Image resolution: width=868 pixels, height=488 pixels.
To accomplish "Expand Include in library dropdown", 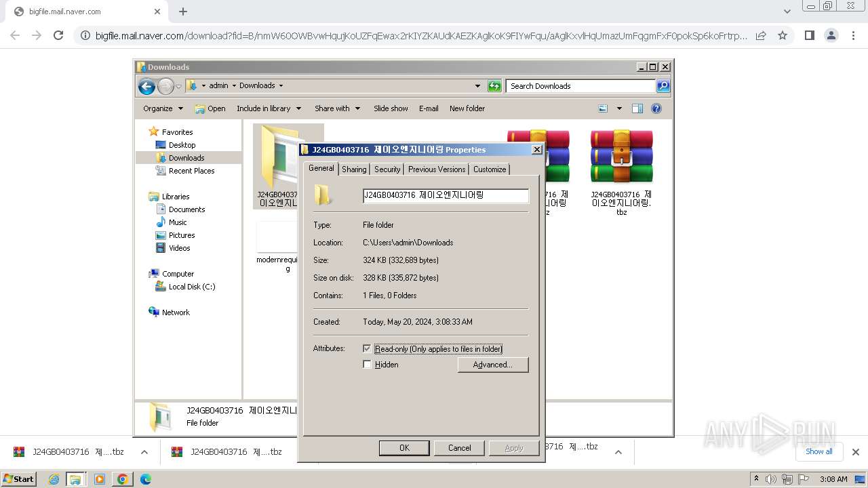I will (269, 108).
